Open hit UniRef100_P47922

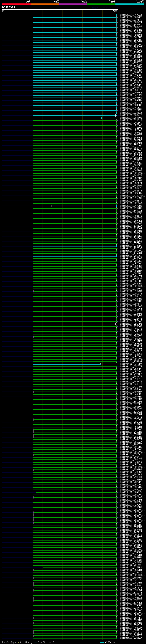[131, 15]
